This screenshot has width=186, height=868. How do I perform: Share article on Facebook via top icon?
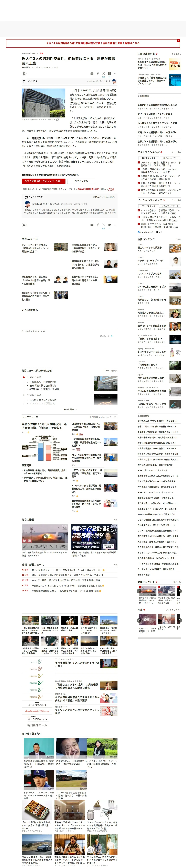[98, 73]
